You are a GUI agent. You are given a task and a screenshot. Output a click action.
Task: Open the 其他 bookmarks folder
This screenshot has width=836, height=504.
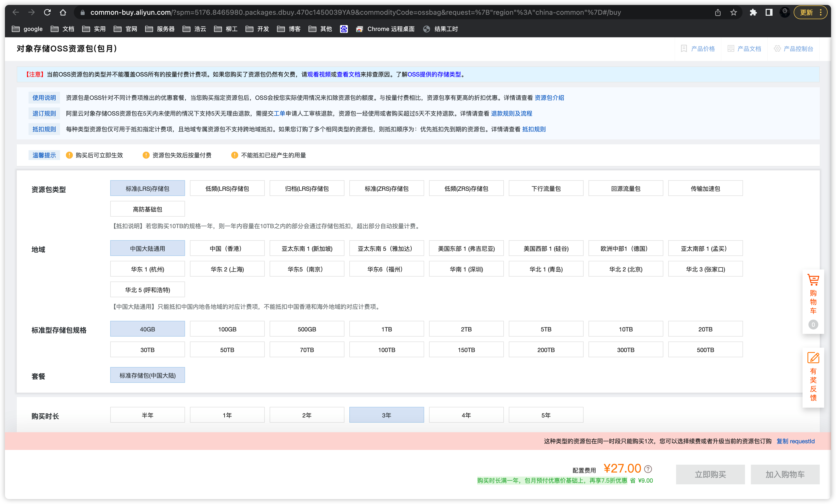(x=320, y=29)
